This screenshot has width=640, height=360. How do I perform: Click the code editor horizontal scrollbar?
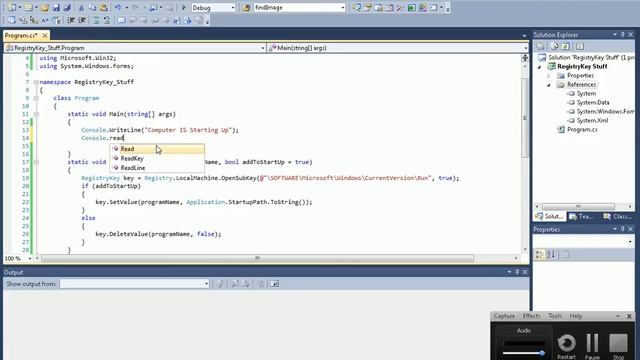257,258
